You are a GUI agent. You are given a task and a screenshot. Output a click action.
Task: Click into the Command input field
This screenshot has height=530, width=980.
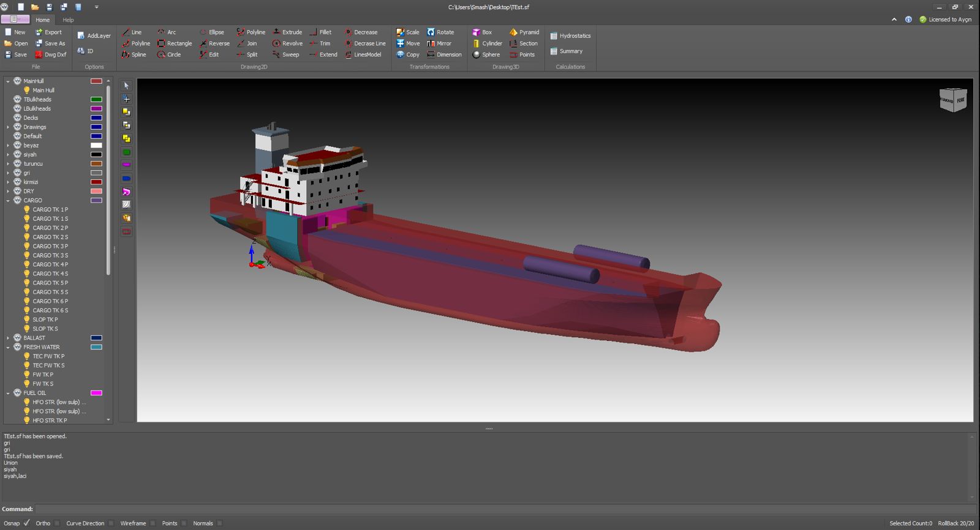tap(502, 509)
